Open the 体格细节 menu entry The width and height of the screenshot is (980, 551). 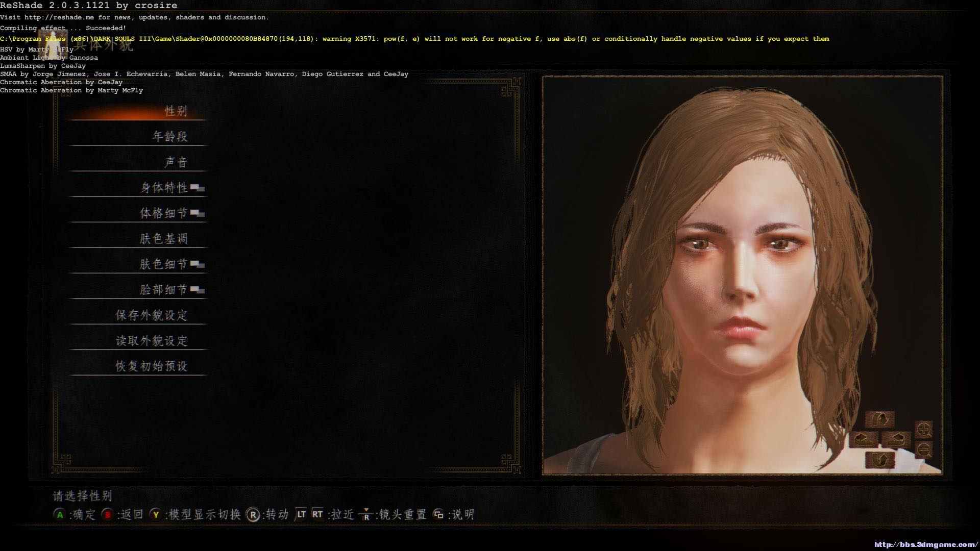[x=138, y=213]
